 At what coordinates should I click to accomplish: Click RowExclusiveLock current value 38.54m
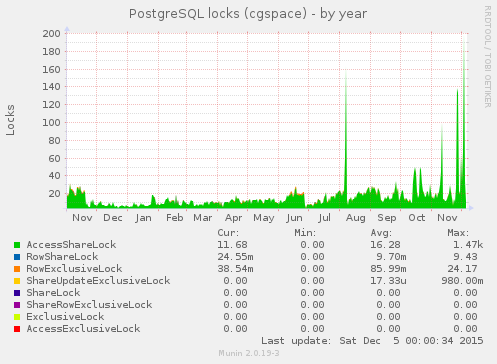tap(235, 269)
